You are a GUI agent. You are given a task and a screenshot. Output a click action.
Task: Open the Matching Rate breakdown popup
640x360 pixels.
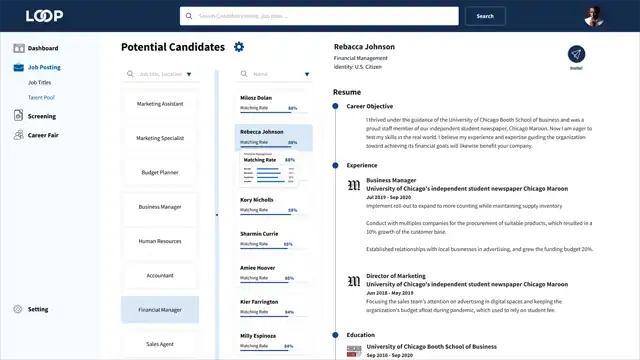click(x=269, y=169)
